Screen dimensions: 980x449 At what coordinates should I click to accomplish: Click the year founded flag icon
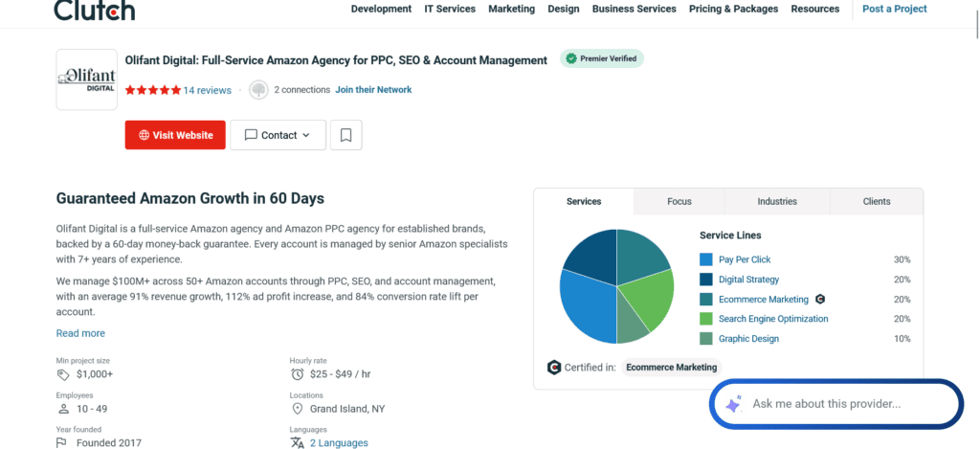tap(61, 442)
